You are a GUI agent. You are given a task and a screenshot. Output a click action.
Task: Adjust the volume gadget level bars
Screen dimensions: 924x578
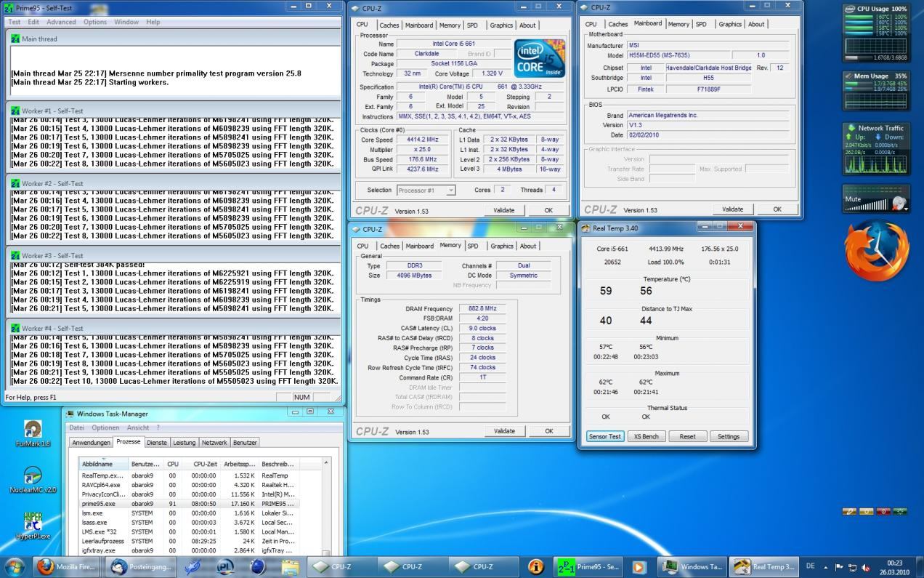(x=867, y=206)
